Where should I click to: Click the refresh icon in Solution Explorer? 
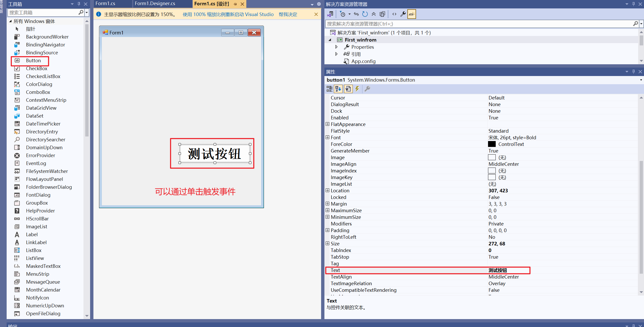[x=365, y=14]
